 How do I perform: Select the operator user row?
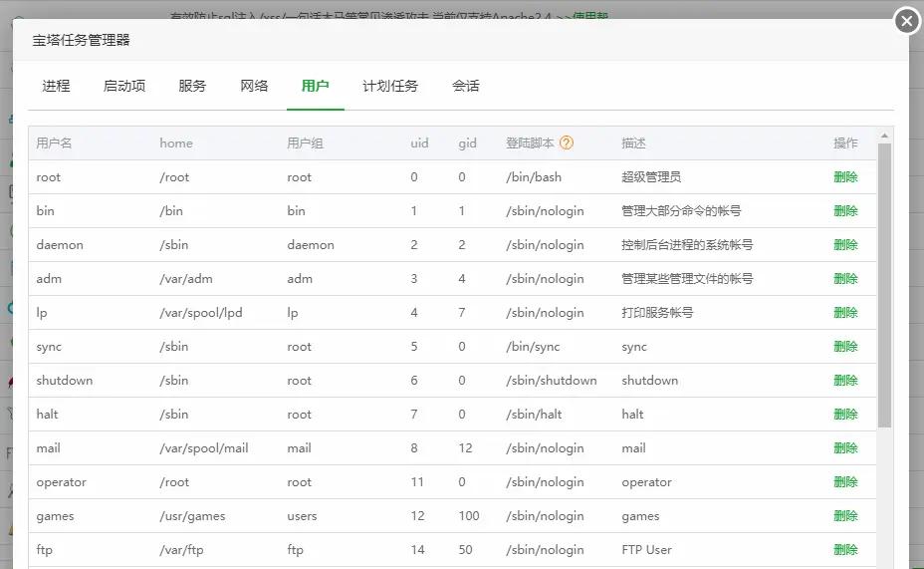62,482
